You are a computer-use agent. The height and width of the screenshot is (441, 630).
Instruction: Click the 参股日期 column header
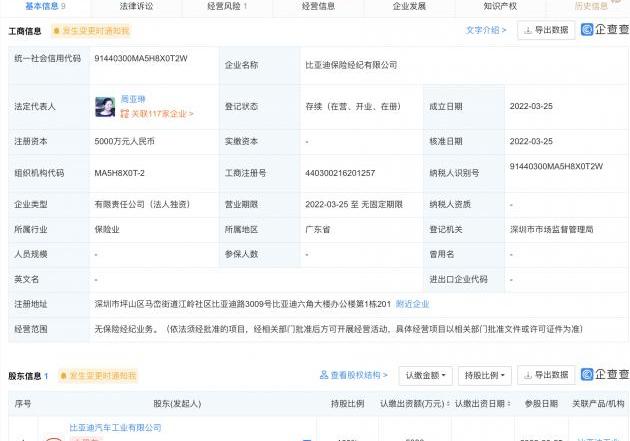541,404
